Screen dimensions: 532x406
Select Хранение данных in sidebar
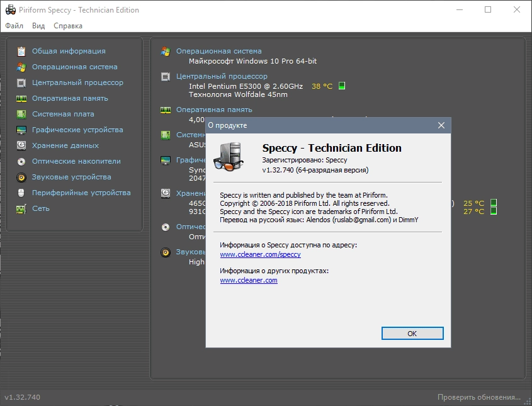pyautogui.click(x=65, y=145)
